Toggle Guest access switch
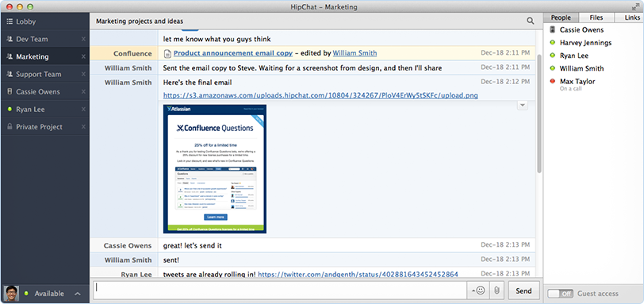The height and width of the screenshot is (304, 644). pos(561,294)
